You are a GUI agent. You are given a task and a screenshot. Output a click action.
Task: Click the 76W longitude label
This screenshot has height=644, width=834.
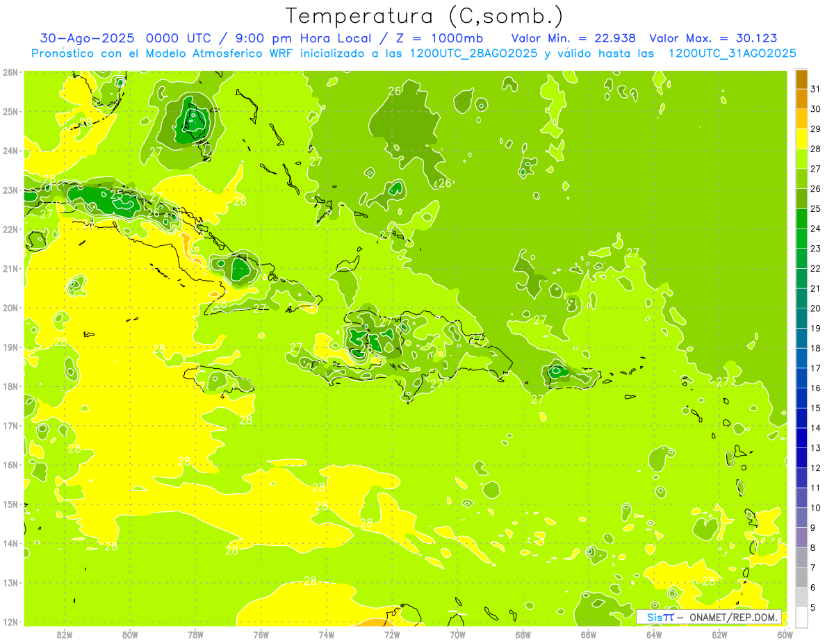point(261,634)
